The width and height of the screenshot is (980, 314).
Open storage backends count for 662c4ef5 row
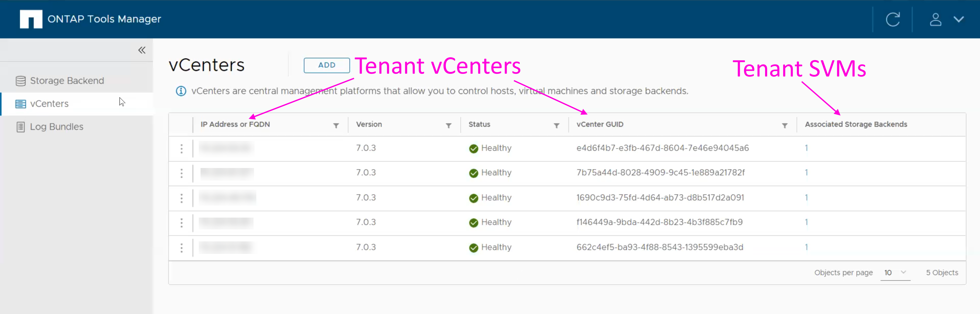pyautogui.click(x=806, y=247)
